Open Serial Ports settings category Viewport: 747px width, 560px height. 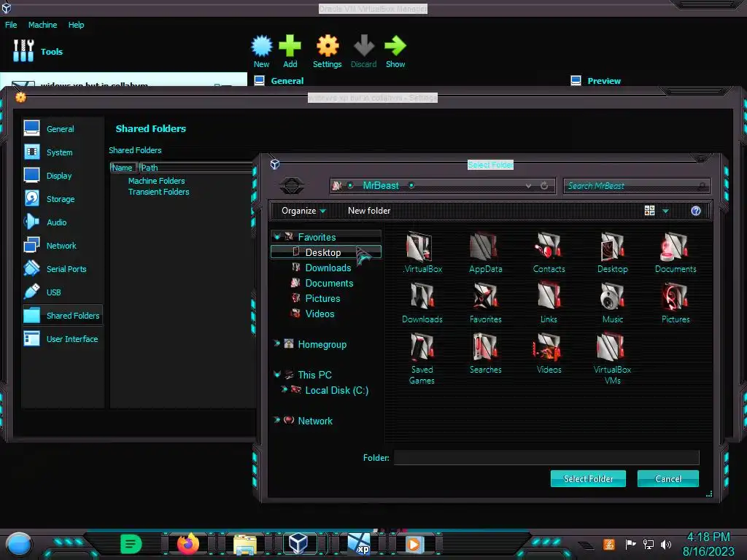click(x=62, y=268)
